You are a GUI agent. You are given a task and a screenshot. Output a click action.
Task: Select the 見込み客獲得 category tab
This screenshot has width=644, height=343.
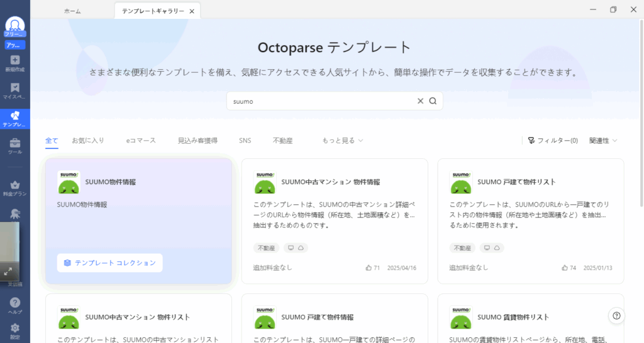coord(197,141)
